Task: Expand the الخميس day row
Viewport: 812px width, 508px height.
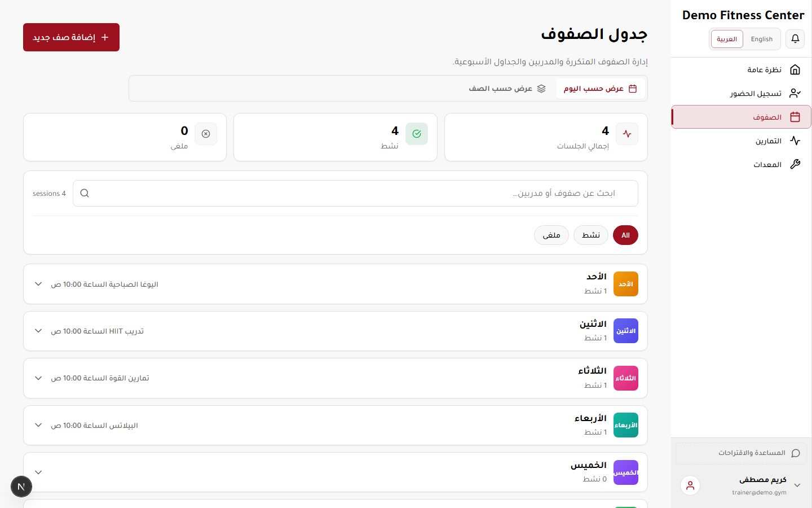Action: pos(38,472)
